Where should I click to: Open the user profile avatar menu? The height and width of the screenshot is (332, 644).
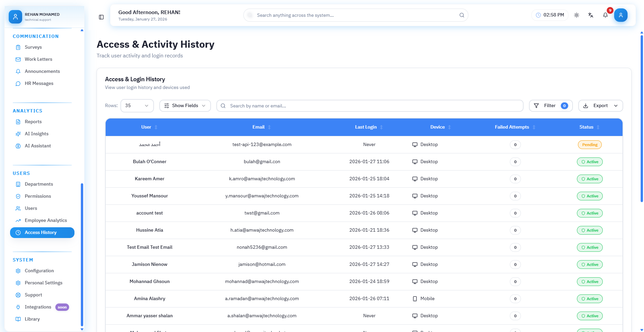point(621,15)
